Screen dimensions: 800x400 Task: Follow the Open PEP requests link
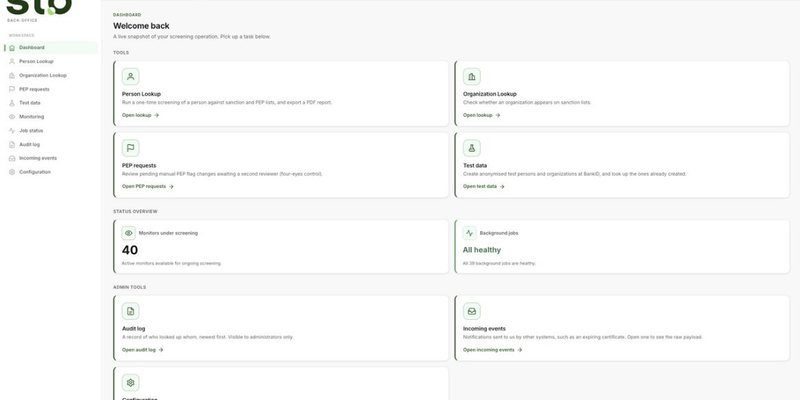tap(147, 187)
